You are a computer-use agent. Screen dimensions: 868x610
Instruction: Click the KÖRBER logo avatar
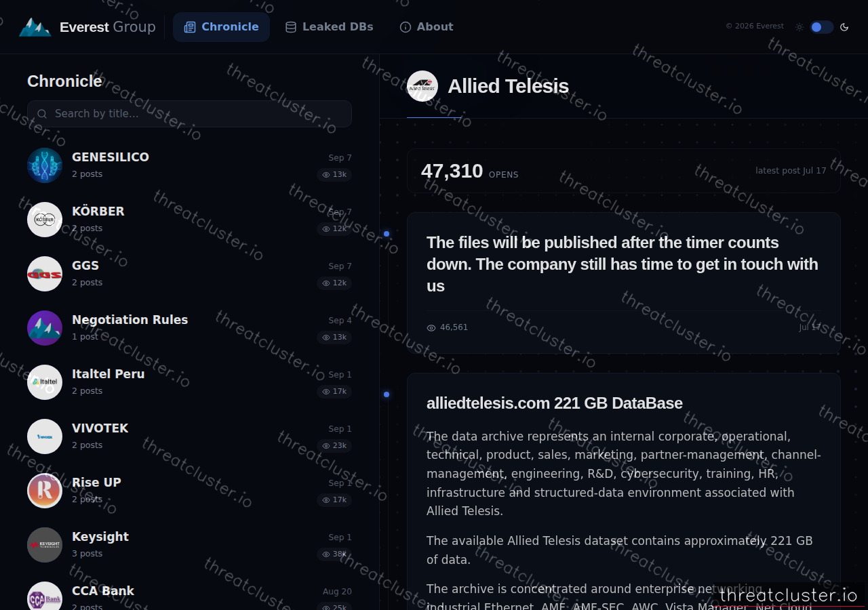(x=45, y=220)
